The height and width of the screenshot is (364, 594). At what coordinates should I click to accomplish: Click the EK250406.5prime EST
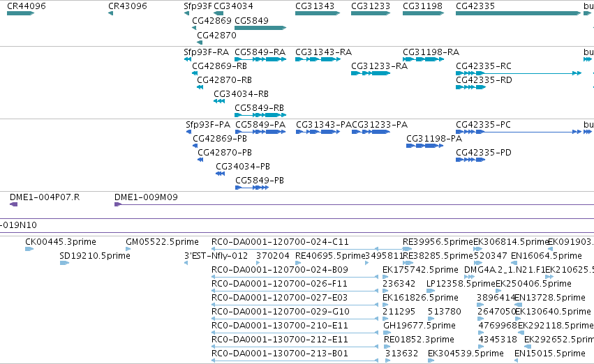(x=498, y=291)
